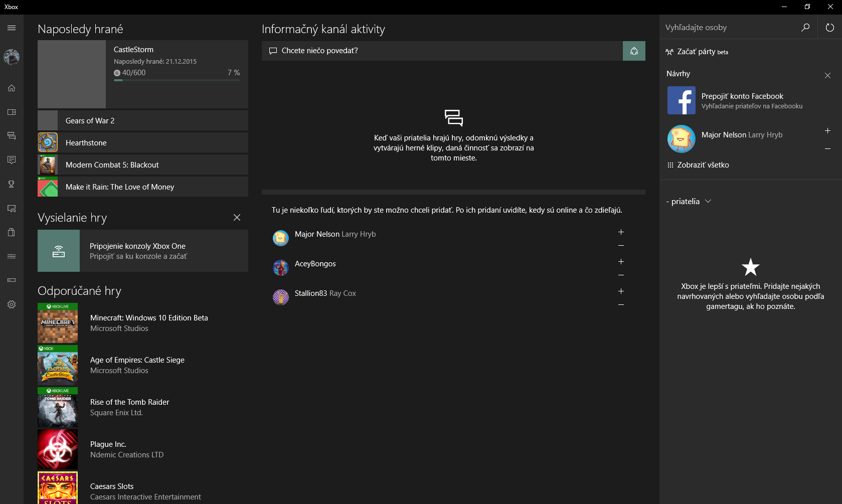This screenshot has height=504, width=842.
Task: Expand the priatelia dropdown
Action: point(689,201)
